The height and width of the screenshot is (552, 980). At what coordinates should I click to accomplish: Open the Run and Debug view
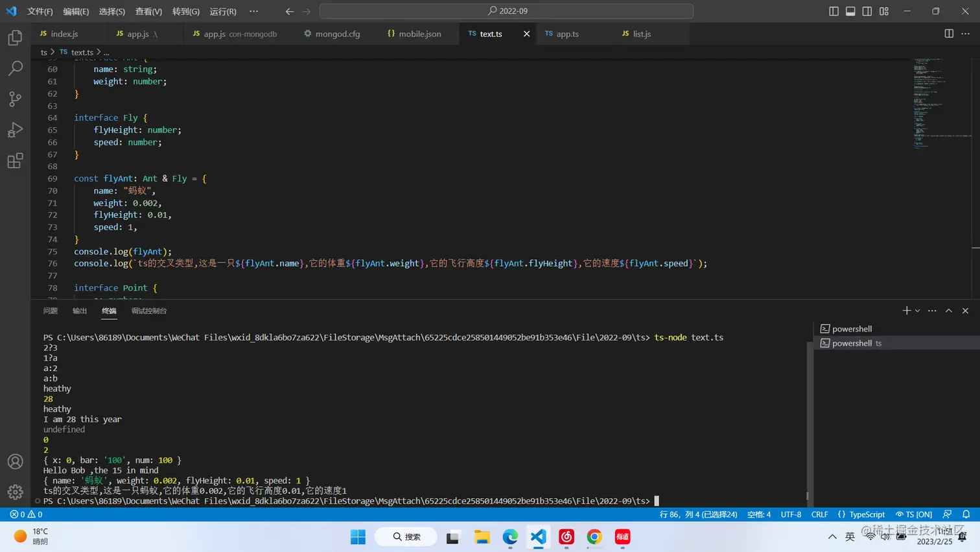point(15,130)
